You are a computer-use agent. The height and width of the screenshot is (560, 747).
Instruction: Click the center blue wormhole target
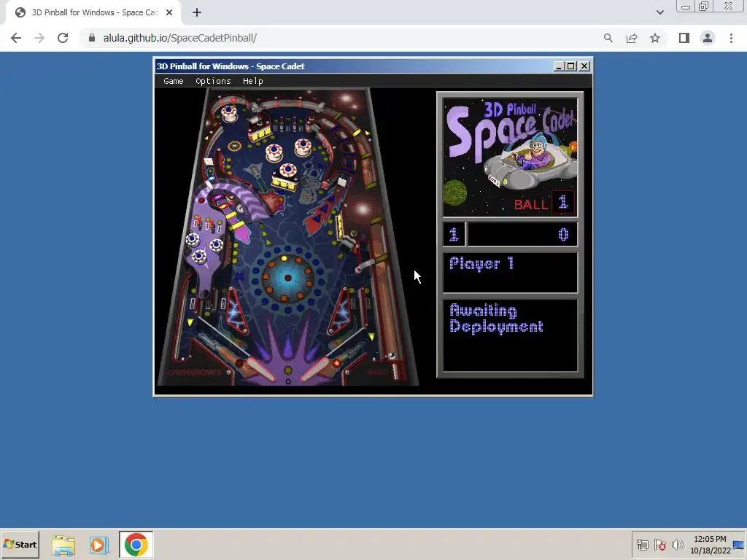coord(287,278)
